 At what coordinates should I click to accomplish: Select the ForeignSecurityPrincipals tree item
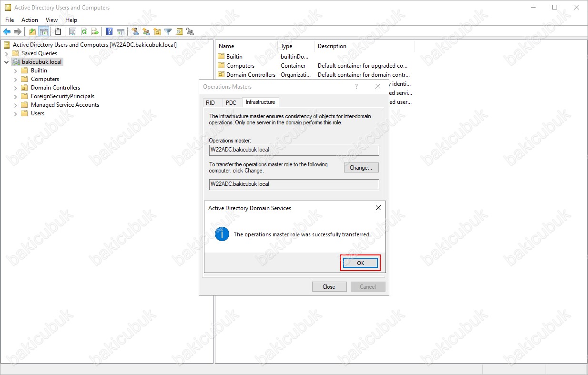point(62,96)
